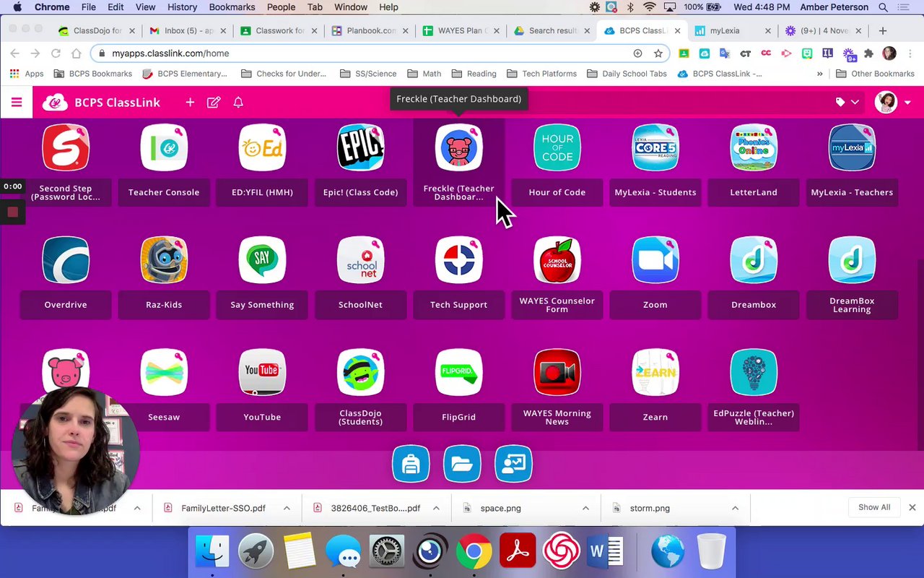Click the address bar URL field

coord(361,53)
